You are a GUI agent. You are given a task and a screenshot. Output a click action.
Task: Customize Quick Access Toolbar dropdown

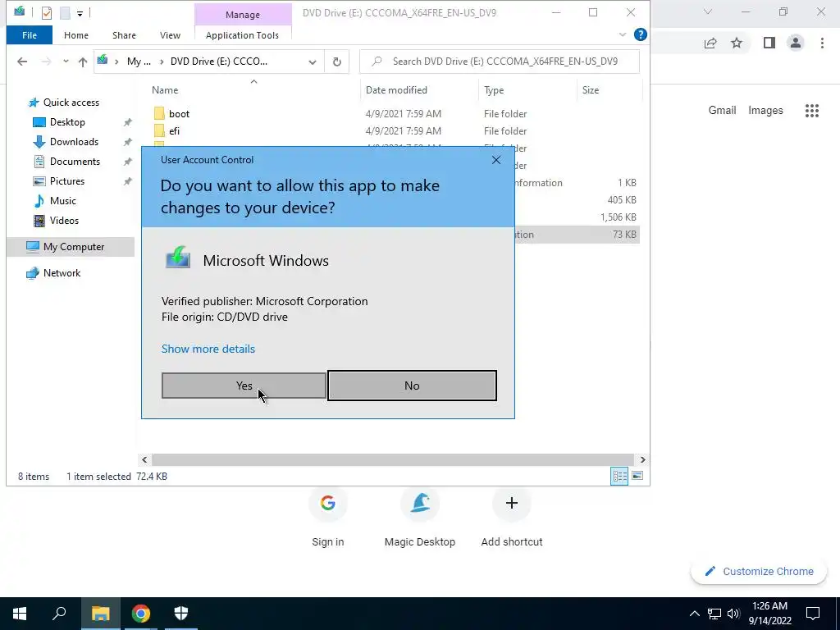click(x=80, y=13)
